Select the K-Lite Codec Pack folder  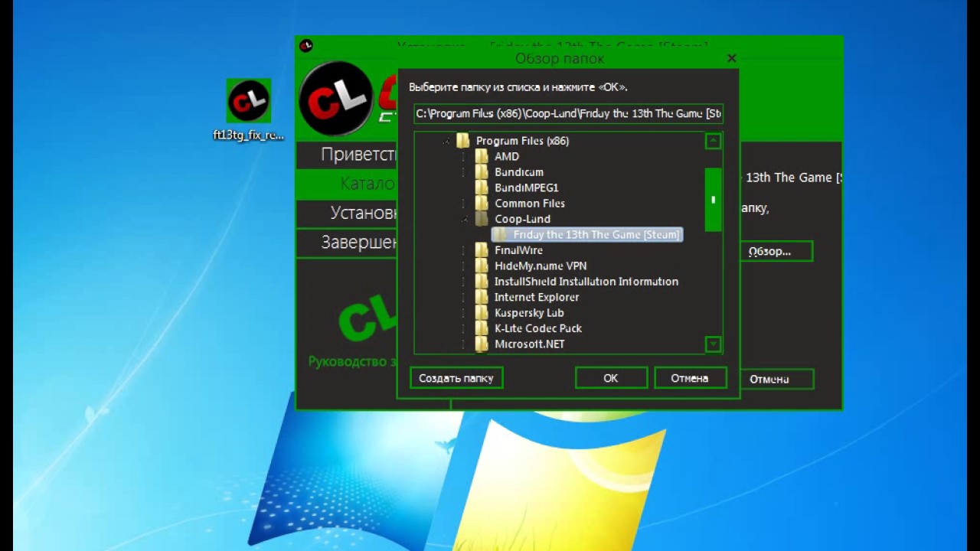point(538,328)
